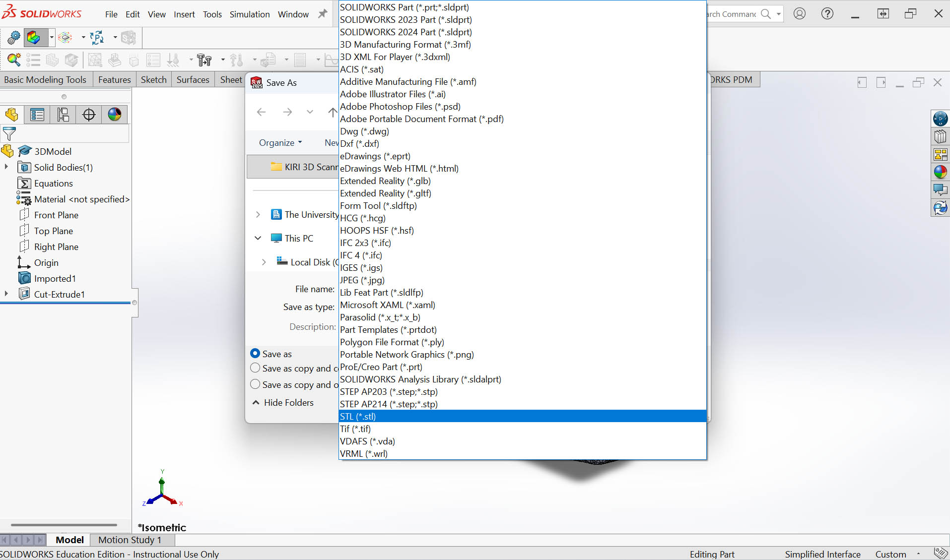Open the View Palette task pane icon
The height and width of the screenshot is (560, 950).
pyautogui.click(x=941, y=154)
